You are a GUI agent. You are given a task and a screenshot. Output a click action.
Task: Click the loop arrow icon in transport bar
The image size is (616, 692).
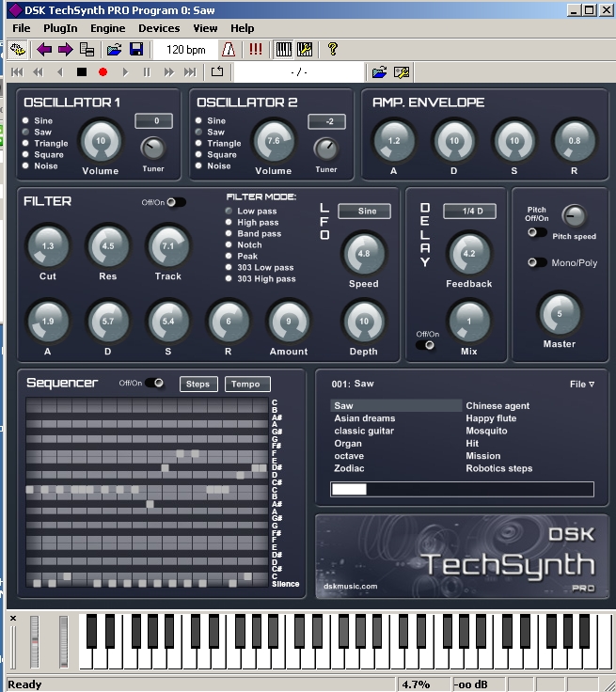pos(217,71)
